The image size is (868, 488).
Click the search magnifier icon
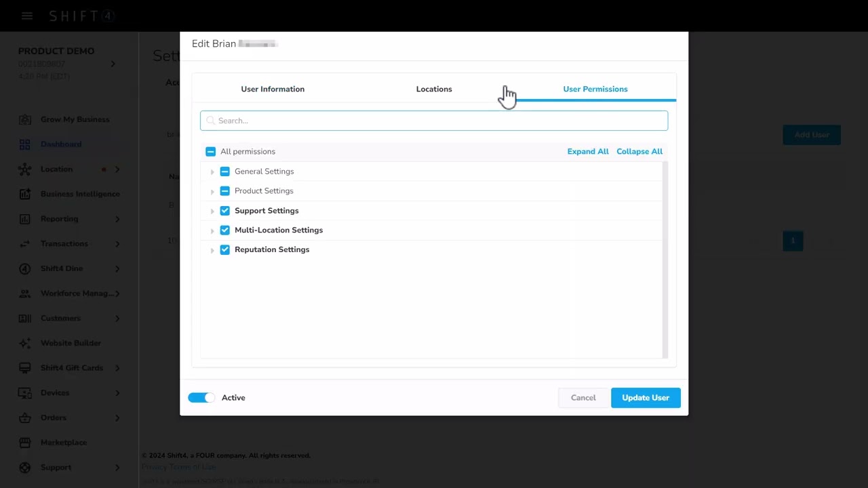[x=210, y=121]
